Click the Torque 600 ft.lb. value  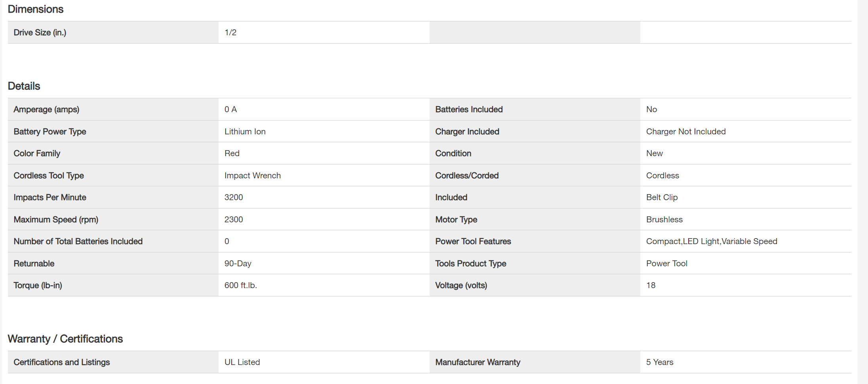(240, 285)
